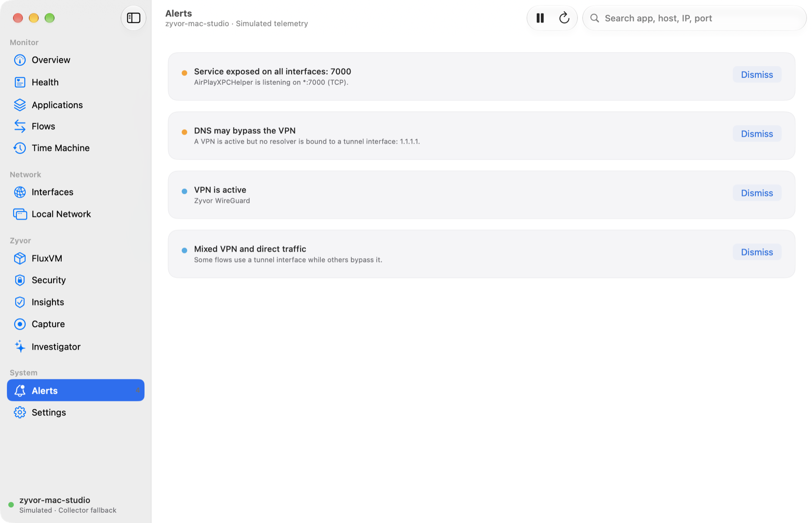This screenshot has height=523, width=812.
Task: Click the "DNS may bypass the VPN" title
Action: click(x=245, y=130)
